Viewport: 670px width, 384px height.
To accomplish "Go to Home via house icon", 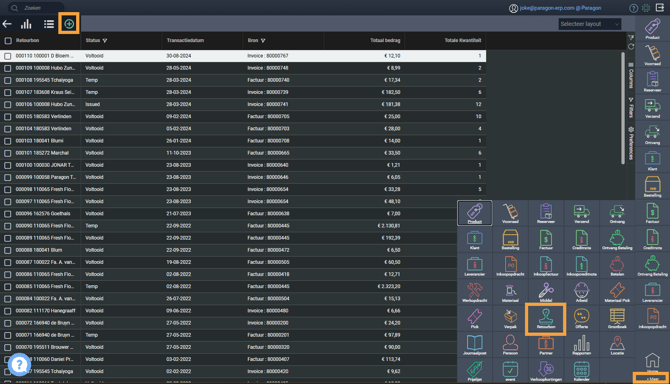I will click(x=652, y=361).
